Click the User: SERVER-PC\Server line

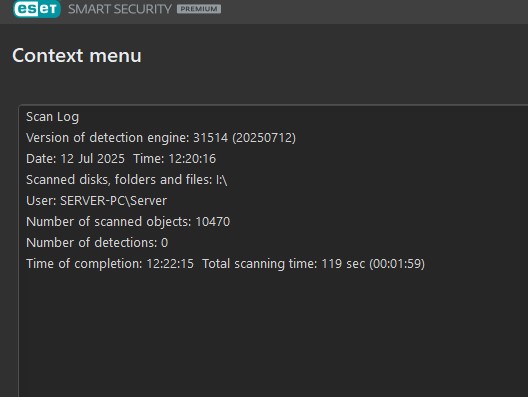pos(96,201)
